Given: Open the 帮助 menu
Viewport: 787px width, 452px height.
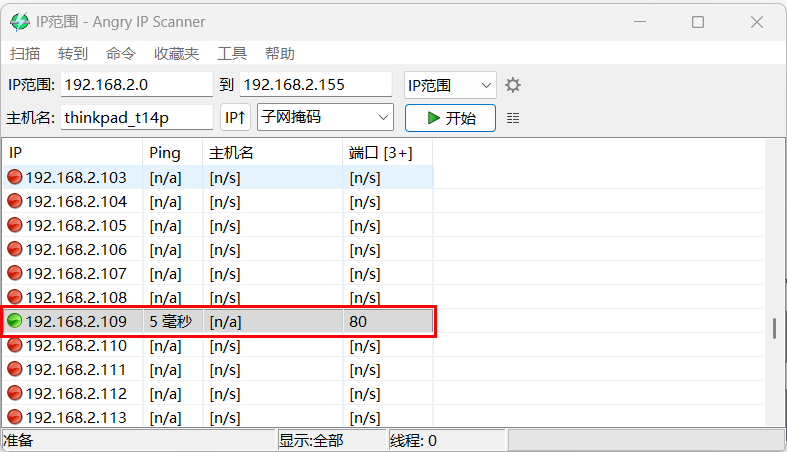Looking at the screenshot, I should [x=280, y=53].
